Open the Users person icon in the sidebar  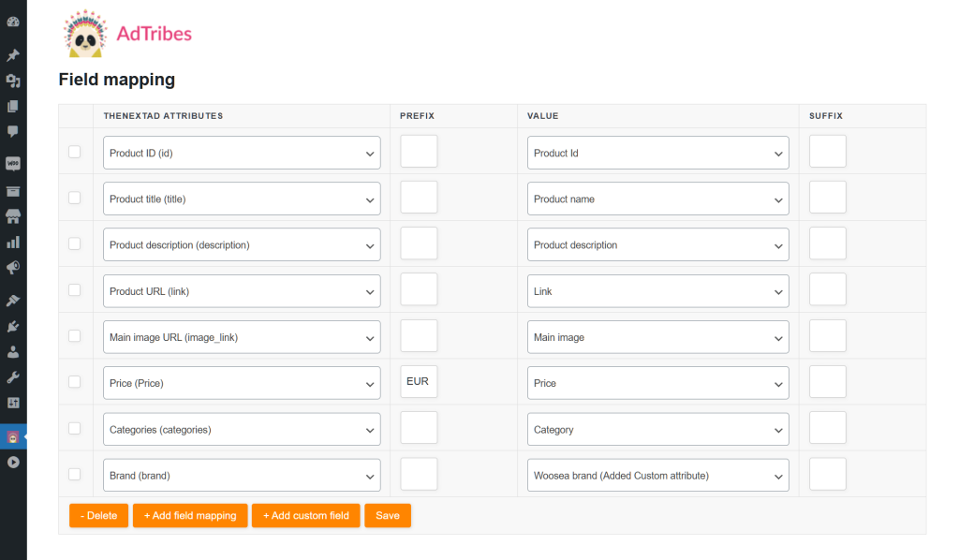click(13, 351)
